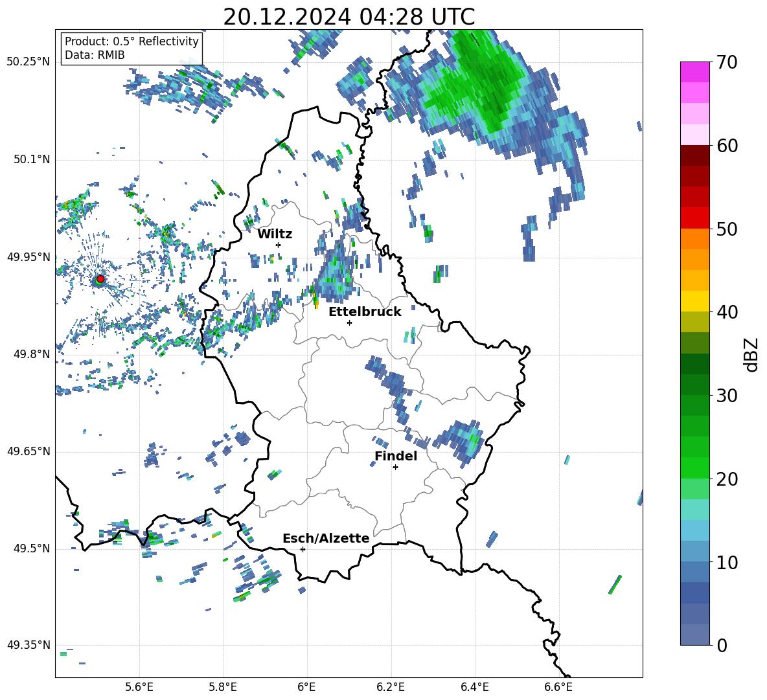
Task: Click the 10 colorbar tick label
Action: 726,562
